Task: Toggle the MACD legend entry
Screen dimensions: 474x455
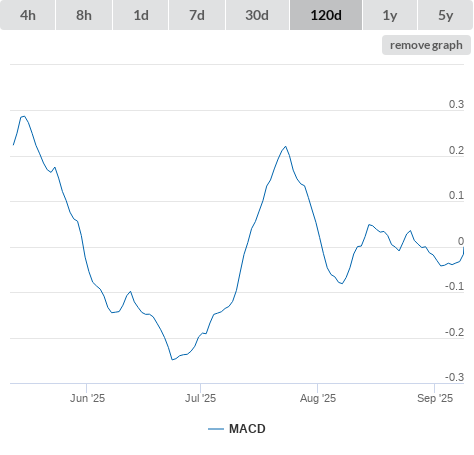Action: pyautogui.click(x=237, y=429)
